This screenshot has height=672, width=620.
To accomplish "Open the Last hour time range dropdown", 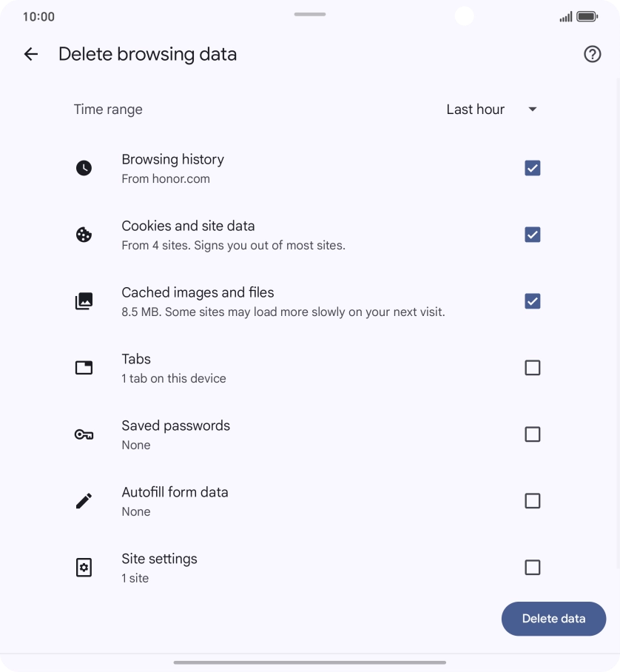I will (x=475, y=109).
